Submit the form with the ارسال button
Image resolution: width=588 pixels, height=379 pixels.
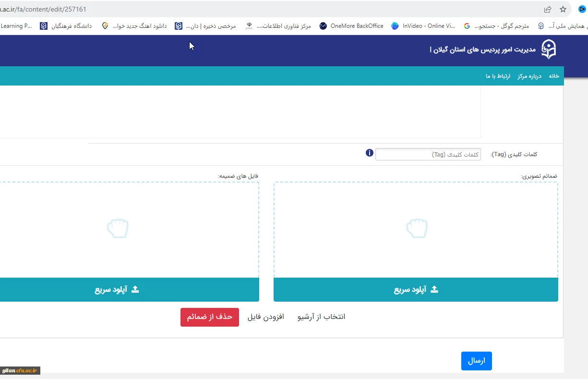pos(476,361)
